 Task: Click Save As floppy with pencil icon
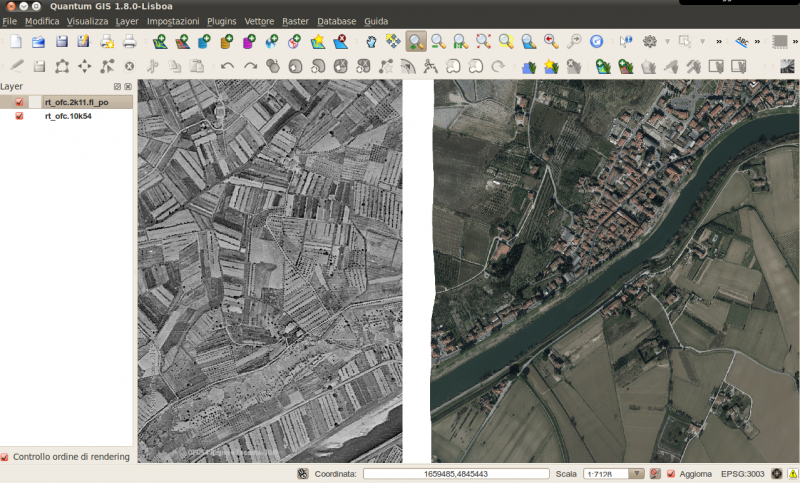pyautogui.click(x=83, y=41)
